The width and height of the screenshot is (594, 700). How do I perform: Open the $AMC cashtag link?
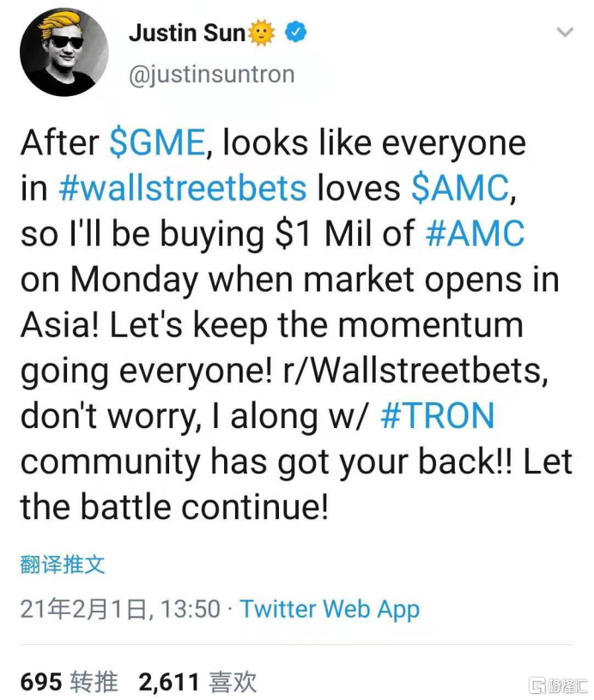pos(460,188)
